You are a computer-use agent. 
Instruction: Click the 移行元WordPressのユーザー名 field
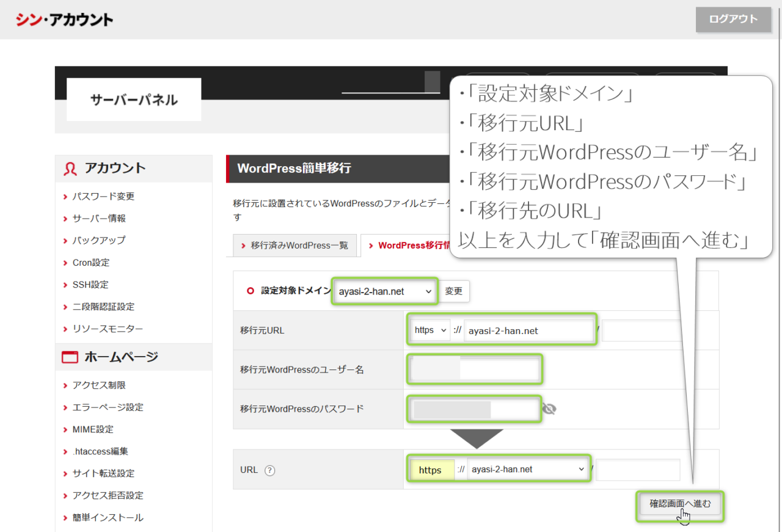[x=474, y=370]
